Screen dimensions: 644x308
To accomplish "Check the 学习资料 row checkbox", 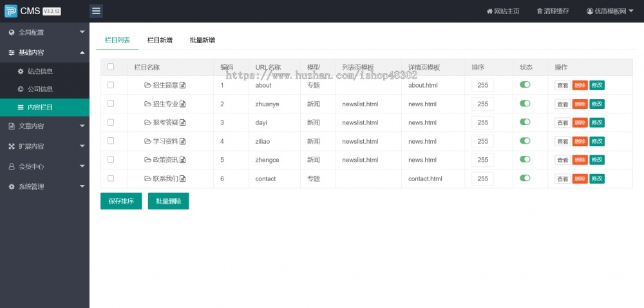I will (111, 141).
